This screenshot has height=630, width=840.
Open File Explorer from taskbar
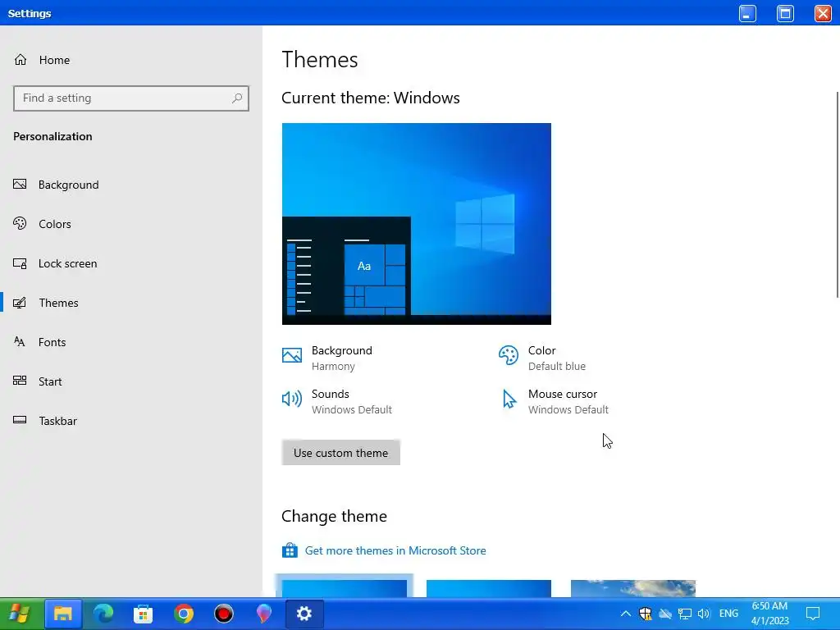pos(63,614)
